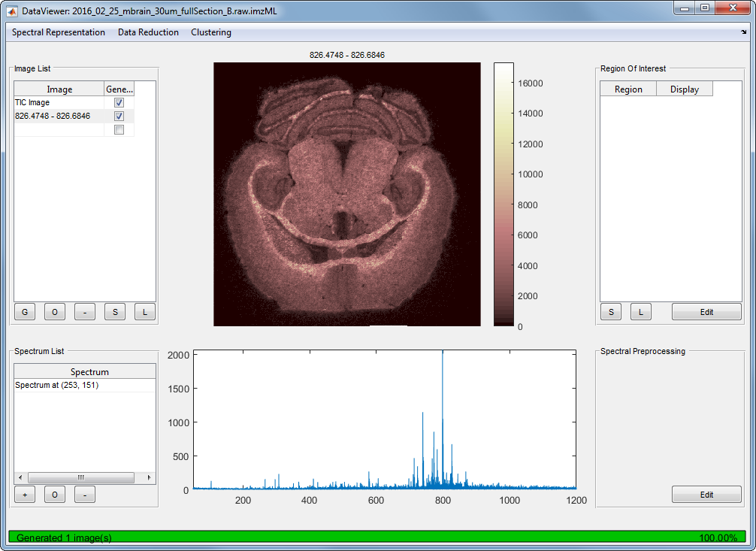756x551 pixels.
Task: Click the G button under Image List
Action: coord(25,312)
